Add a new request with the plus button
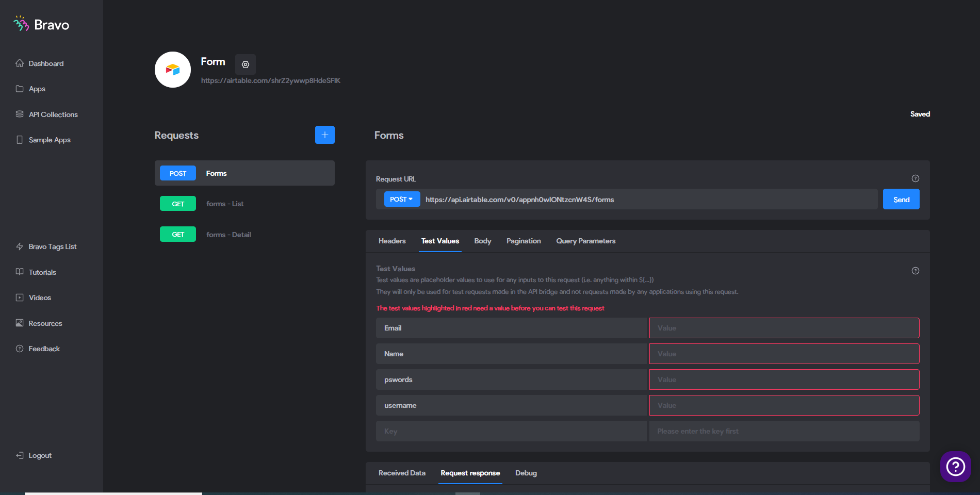 [325, 135]
